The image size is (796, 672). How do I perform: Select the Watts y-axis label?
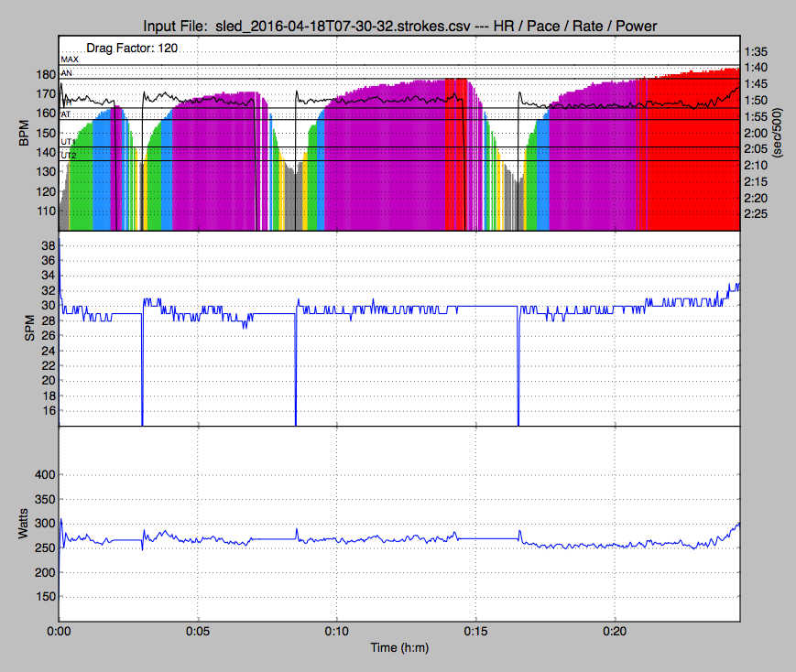(x=24, y=523)
